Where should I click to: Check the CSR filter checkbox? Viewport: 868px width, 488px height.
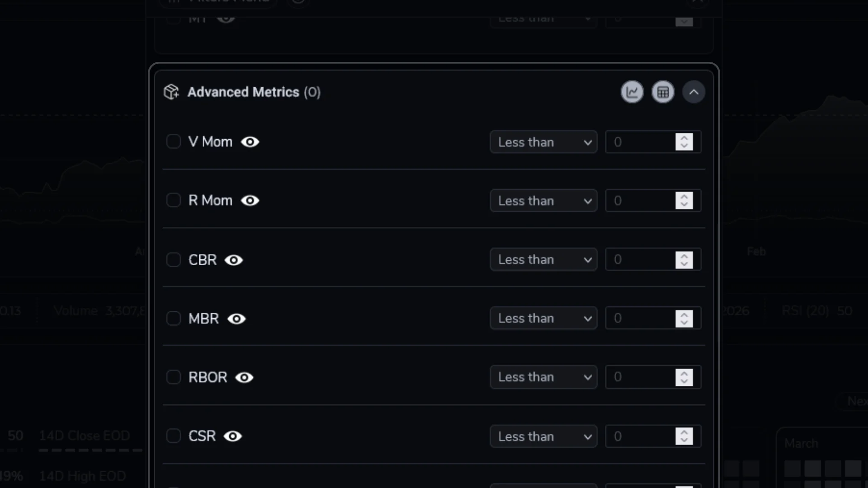[174, 436]
